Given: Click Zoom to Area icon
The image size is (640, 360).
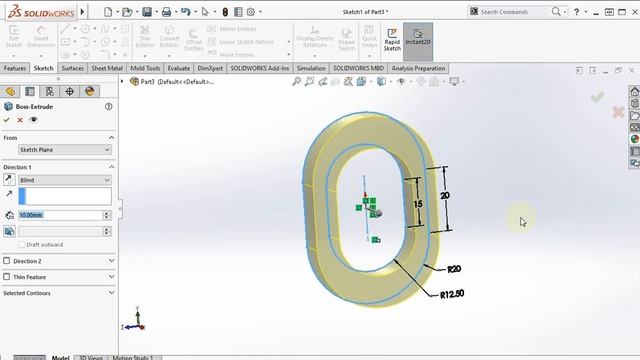Looking at the screenshot, I should [x=309, y=82].
